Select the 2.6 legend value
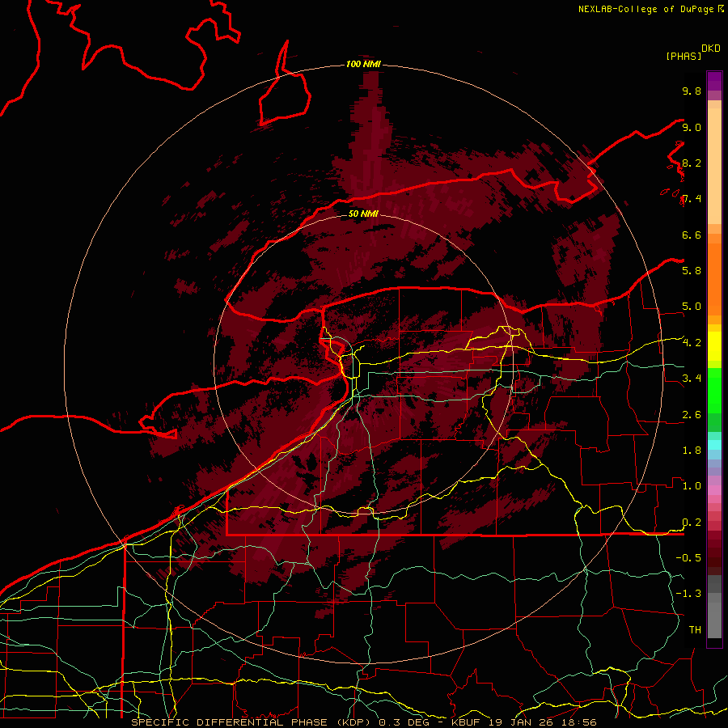Image resolution: width=728 pixels, height=728 pixels. point(692,415)
